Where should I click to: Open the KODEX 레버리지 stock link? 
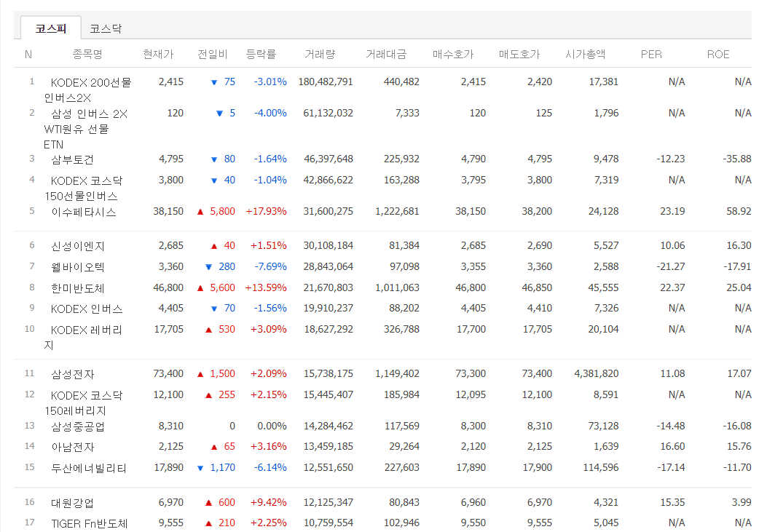[83, 337]
